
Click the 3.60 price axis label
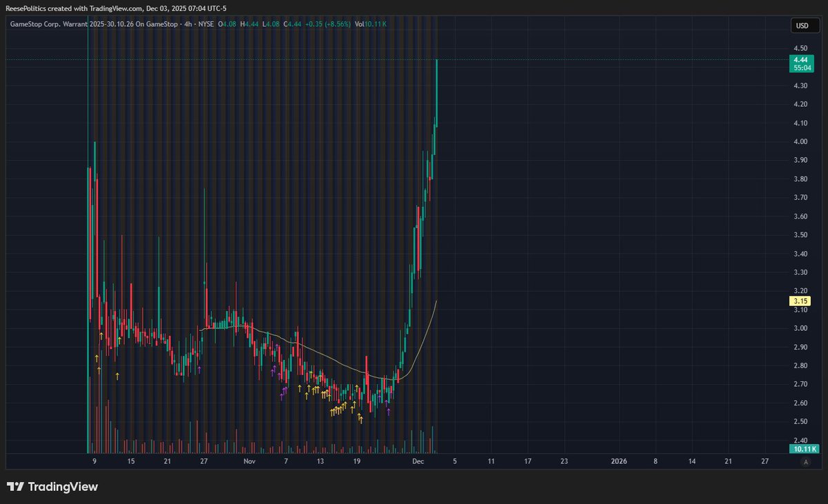[800, 216]
